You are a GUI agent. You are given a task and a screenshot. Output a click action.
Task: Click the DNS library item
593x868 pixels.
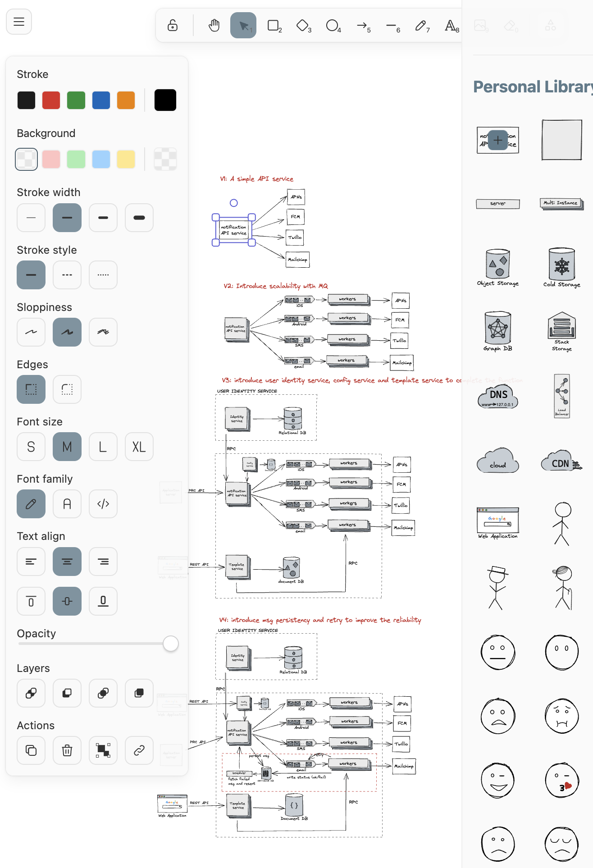498,397
